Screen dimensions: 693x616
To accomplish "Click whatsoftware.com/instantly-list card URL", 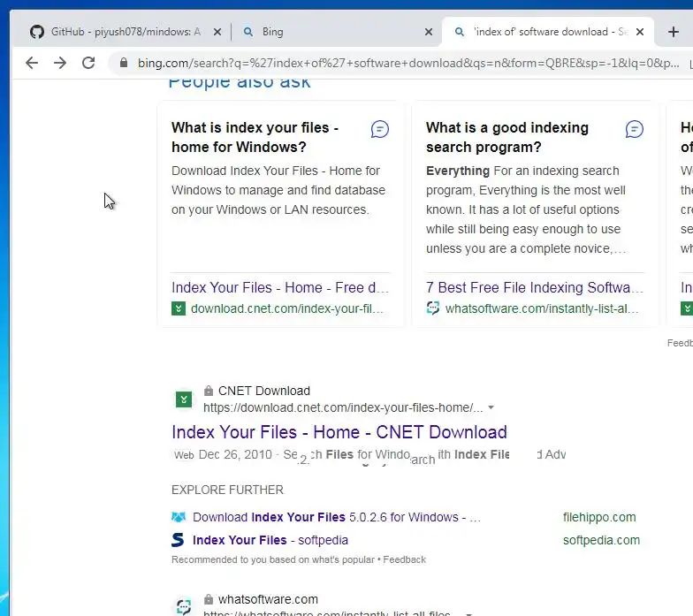I will point(542,308).
